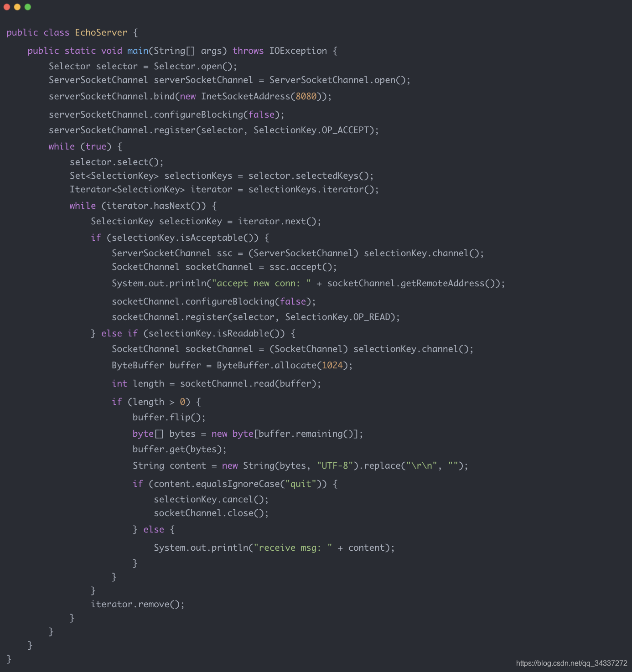Select the port number 8080
Viewport: 632px width, 672px height.
pyautogui.click(x=306, y=96)
